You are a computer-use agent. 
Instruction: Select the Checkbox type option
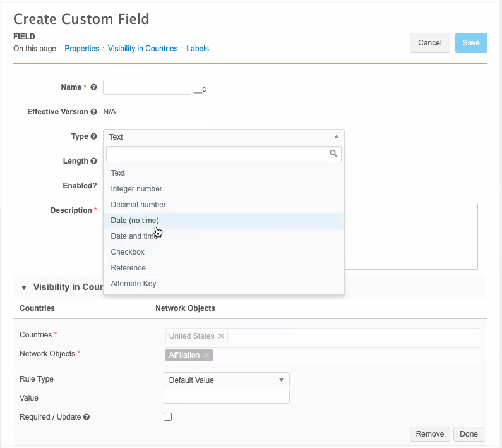128,252
